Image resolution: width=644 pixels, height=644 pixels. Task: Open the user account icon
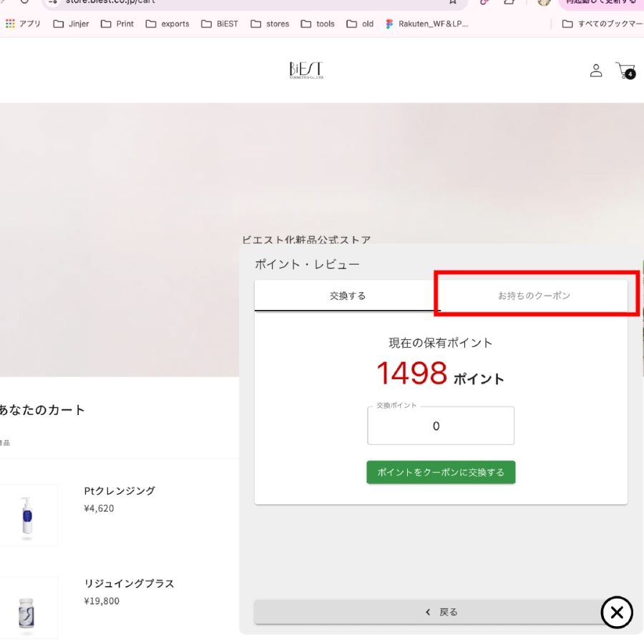point(595,70)
